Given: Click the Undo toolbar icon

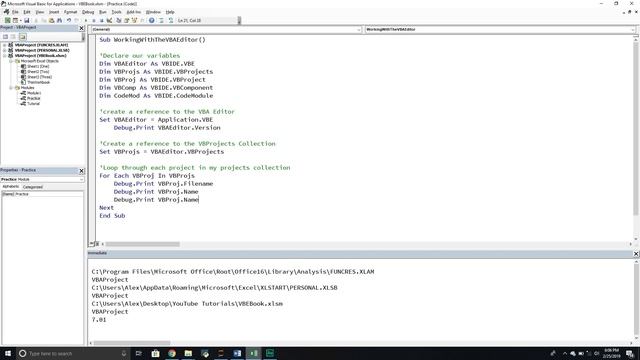Looking at the screenshot, I should [69, 20].
